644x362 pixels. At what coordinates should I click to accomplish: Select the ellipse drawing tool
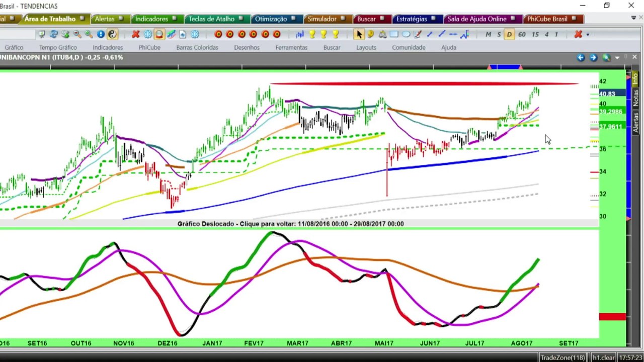406,34
